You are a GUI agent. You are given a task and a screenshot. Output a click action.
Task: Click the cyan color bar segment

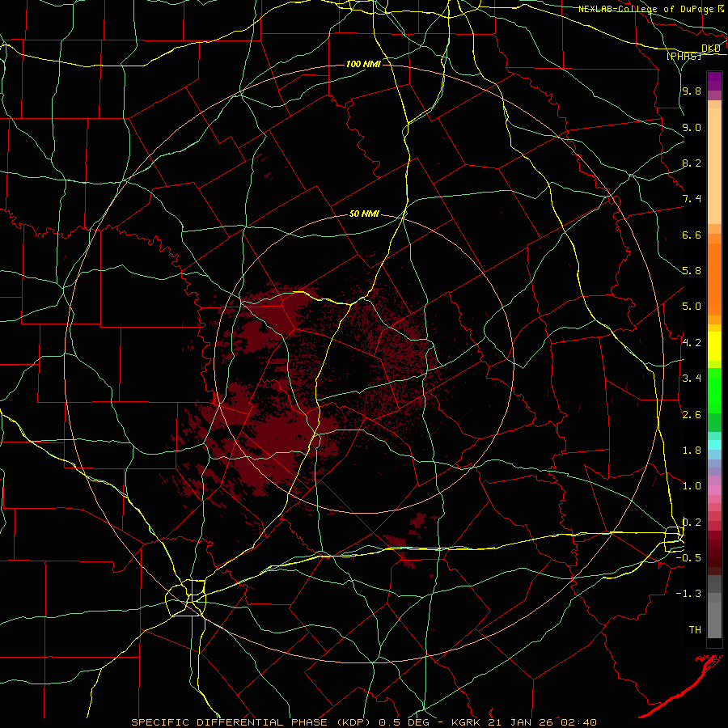click(x=714, y=445)
